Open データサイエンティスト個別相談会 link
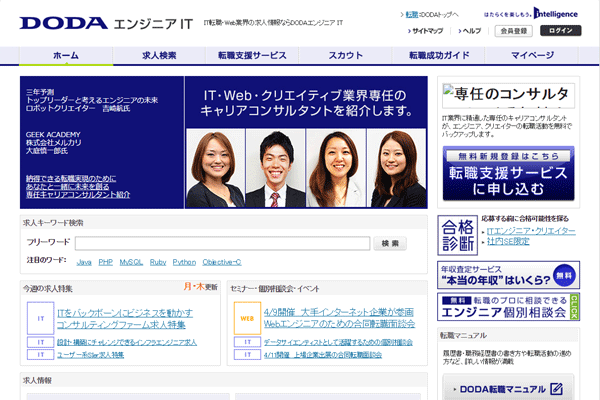 338,342
